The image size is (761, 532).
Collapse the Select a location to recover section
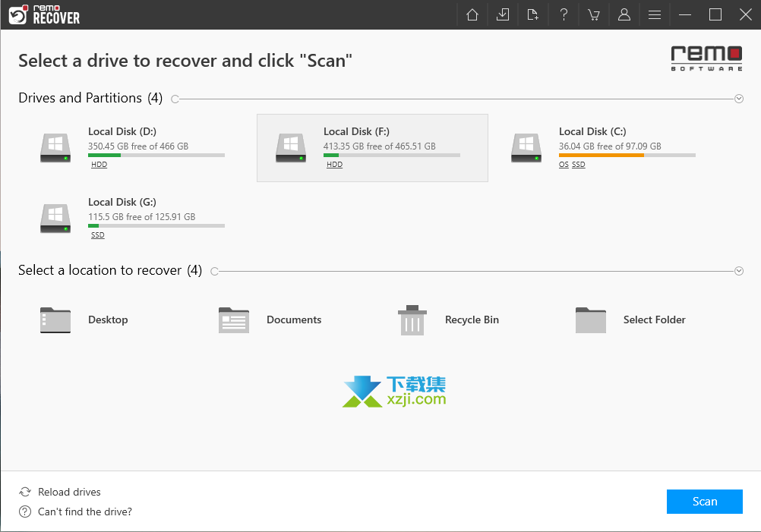pos(739,271)
